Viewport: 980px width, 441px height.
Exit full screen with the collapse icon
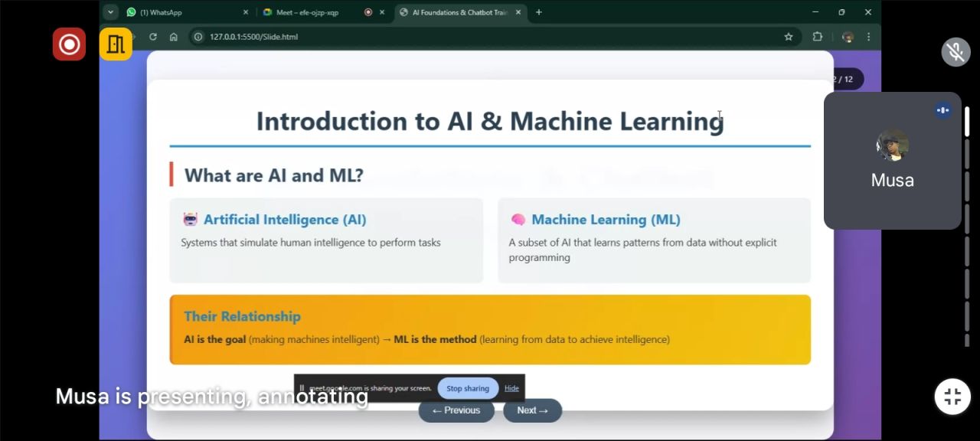click(x=952, y=397)
